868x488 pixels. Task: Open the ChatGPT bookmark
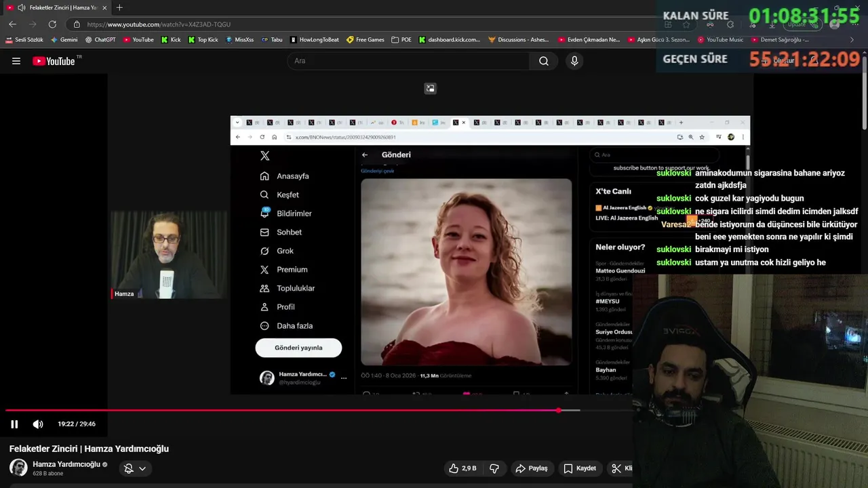click(100, 40)
